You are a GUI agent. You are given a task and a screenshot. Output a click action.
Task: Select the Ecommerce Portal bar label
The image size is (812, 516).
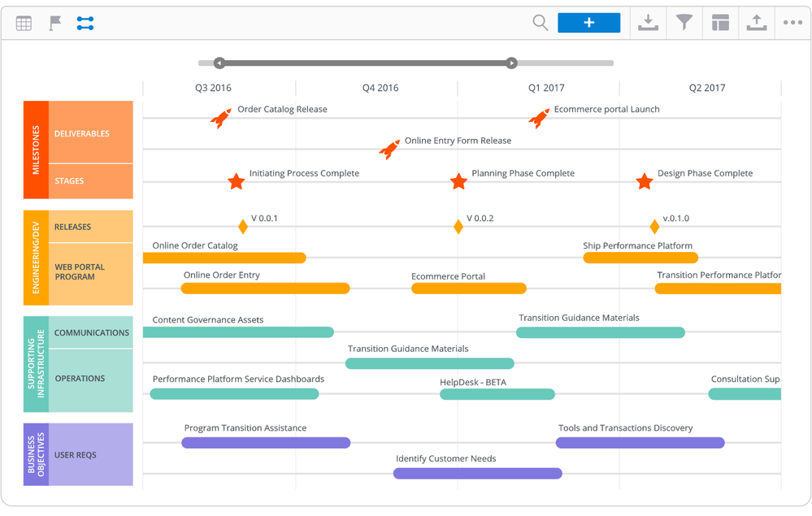(x=448, y=276)
